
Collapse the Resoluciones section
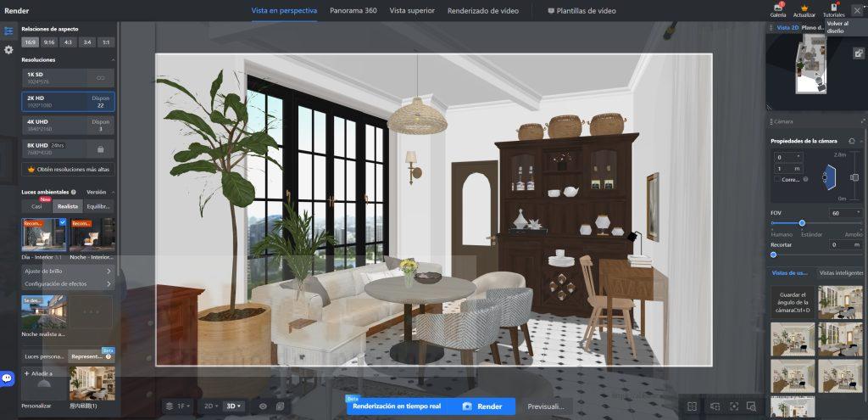click(x=113, y=60)
